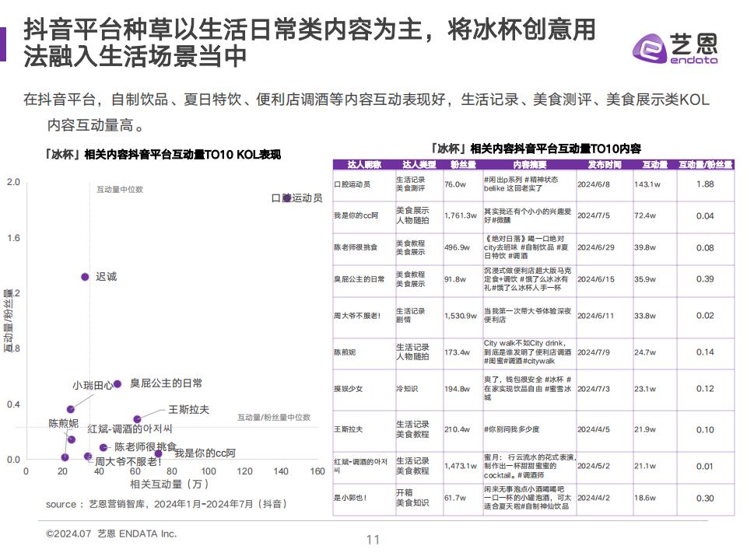747x560 pixels.
Task: Click the endata logo icon
Action: (649, 48)
